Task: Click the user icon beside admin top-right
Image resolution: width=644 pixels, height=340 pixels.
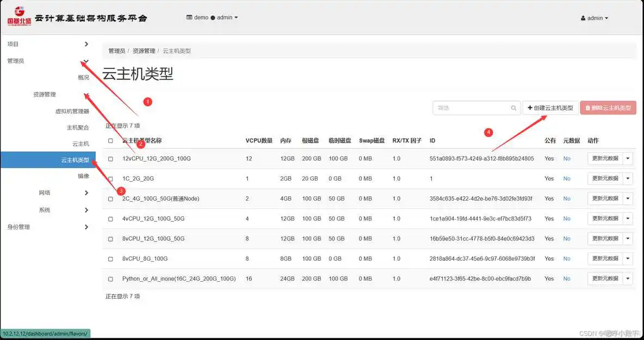Action: pyautogui.click(x=582, y=17)
